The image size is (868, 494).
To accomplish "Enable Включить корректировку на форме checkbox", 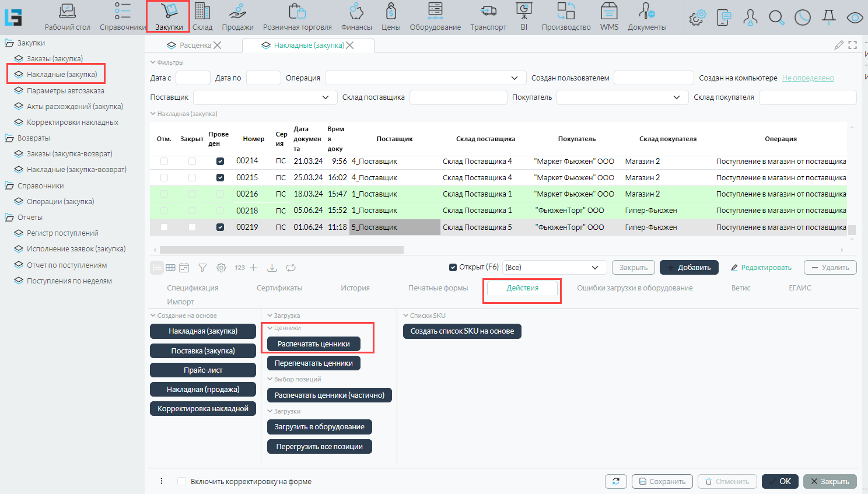I will [181, 481].
